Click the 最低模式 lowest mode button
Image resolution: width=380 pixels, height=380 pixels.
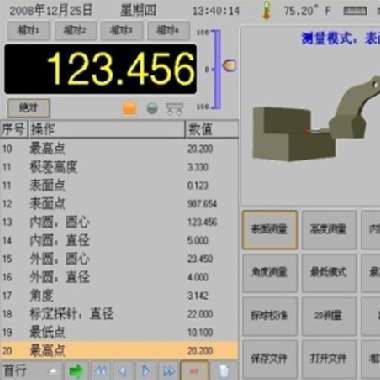pos(329,273)
